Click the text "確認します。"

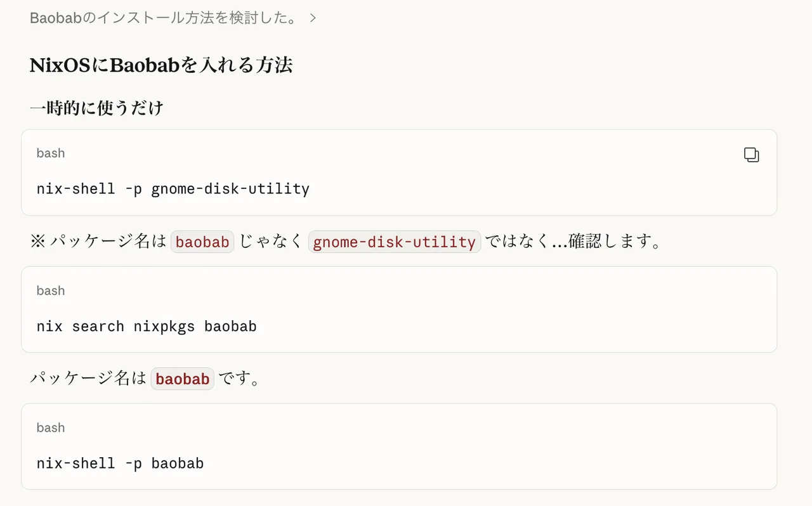[x=615, y=242]
